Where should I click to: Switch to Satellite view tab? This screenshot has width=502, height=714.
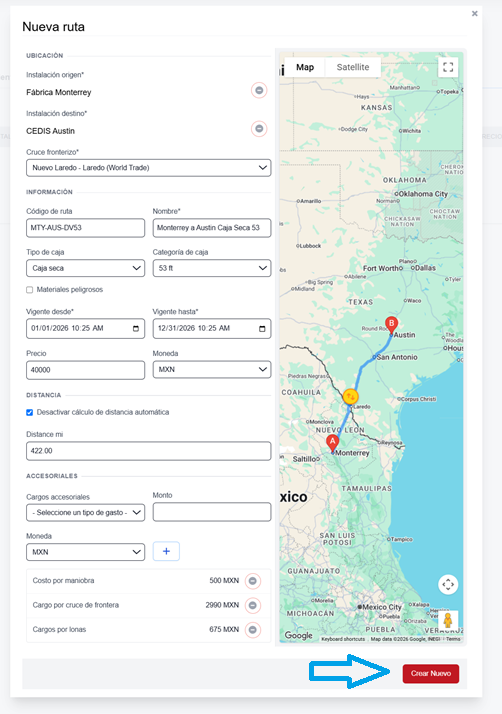[x=353, y=67]
